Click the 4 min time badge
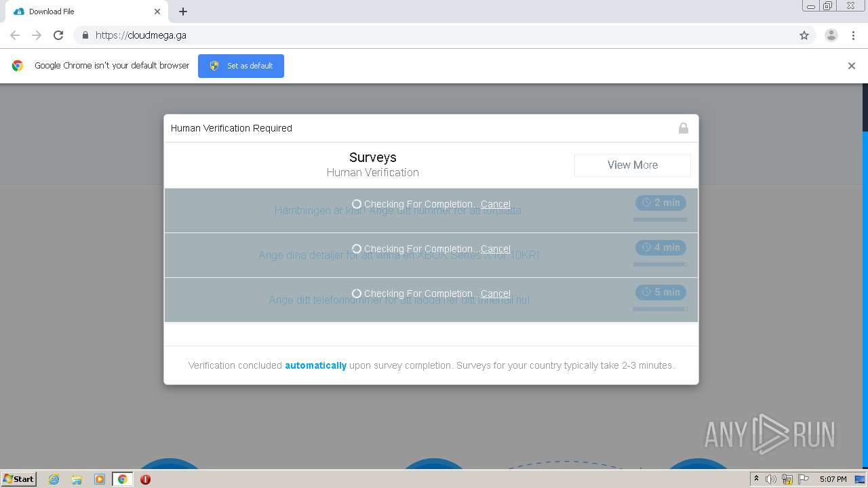Screen dimensions: 868x488 660,247
